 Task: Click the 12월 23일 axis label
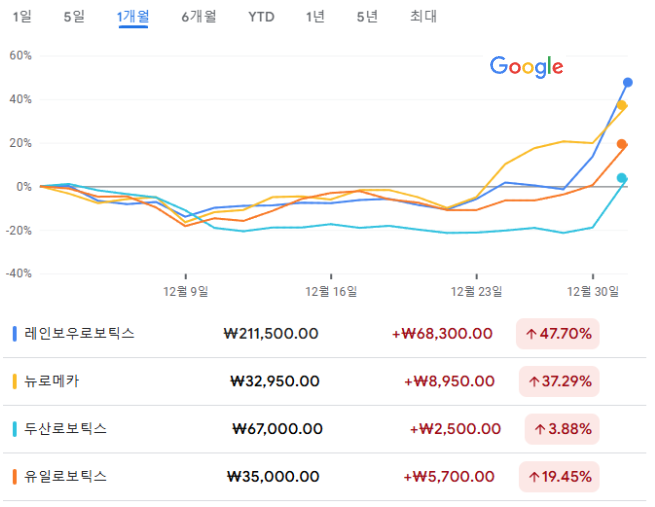476,291
